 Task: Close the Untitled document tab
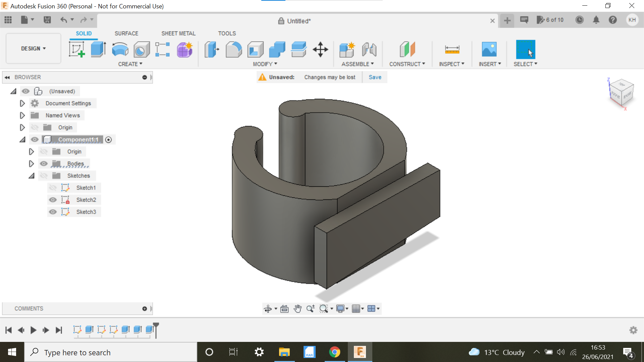pos(492,21)
